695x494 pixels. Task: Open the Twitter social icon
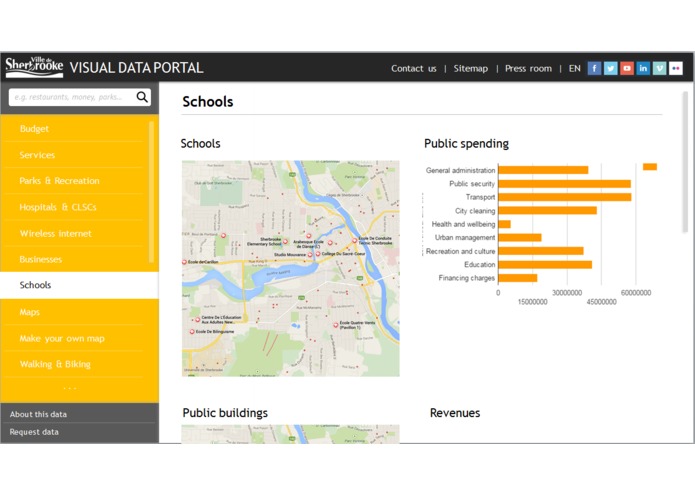[x=611, y=68]
